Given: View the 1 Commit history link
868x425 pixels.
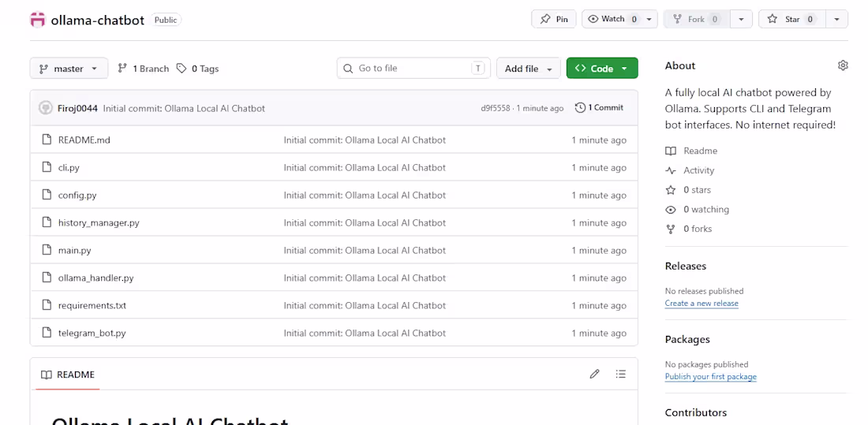Looking at the screenshot, I should click(x=599, y=107).
